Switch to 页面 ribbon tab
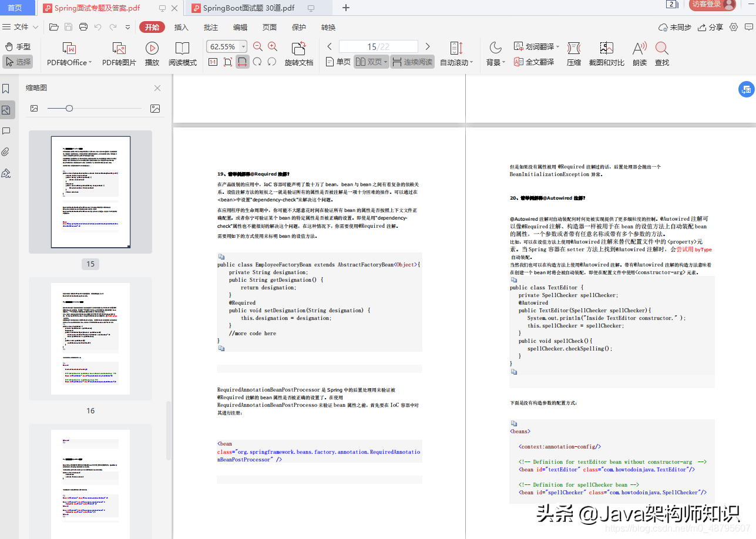 click(x=270, y=27)
